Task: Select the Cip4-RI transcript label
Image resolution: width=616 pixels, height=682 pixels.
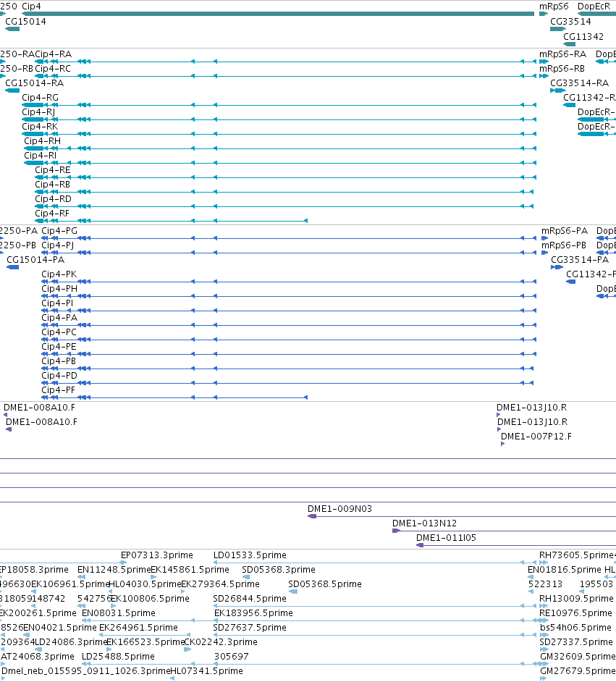Action: [x=40, y=155]
